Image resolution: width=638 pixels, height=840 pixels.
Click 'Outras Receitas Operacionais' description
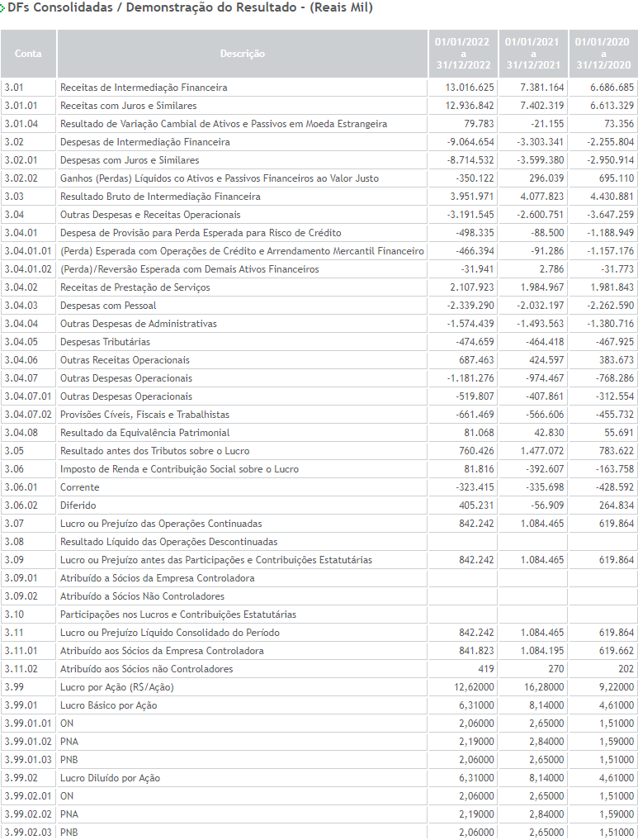click(x=125, y=361)
